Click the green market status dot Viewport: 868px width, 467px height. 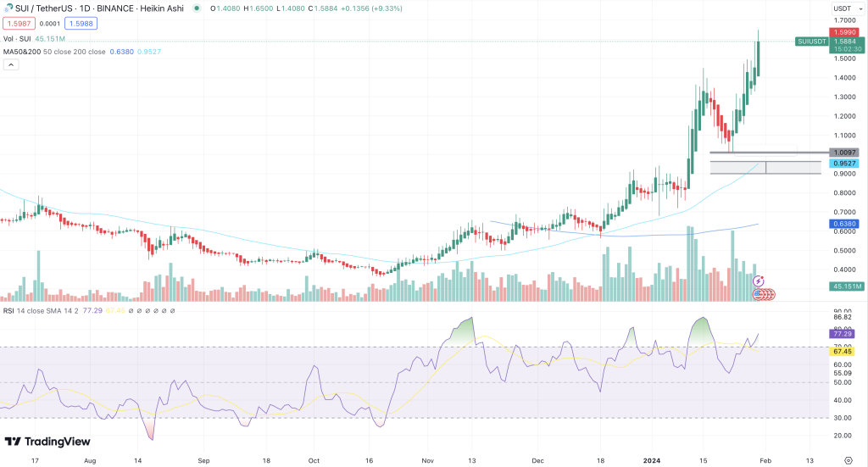[197, 8]
